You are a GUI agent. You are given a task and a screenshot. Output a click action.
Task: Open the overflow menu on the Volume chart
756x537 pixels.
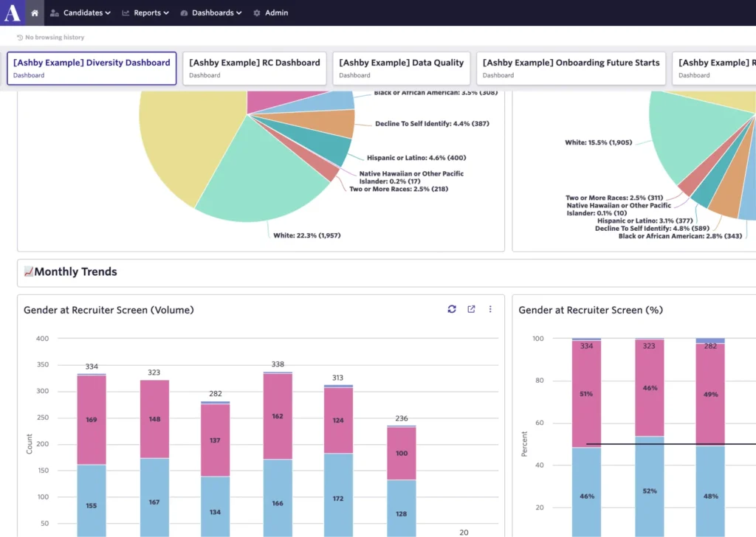(x=490, y=309)
